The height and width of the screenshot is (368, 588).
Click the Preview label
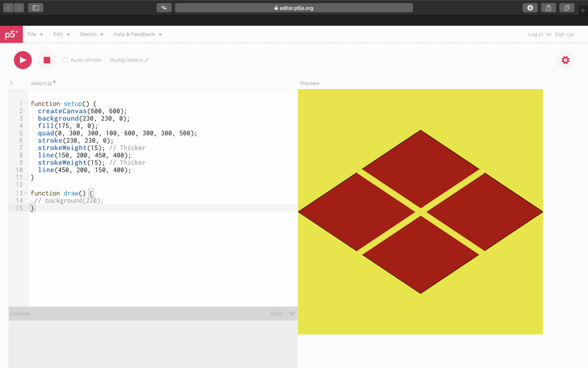coord(310,83)
